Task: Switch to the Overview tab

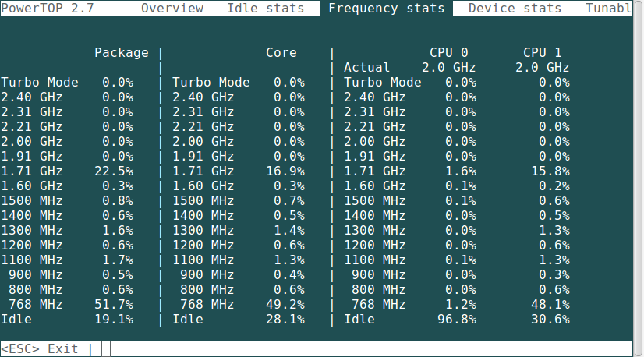Action: click(x=172, y=9)
